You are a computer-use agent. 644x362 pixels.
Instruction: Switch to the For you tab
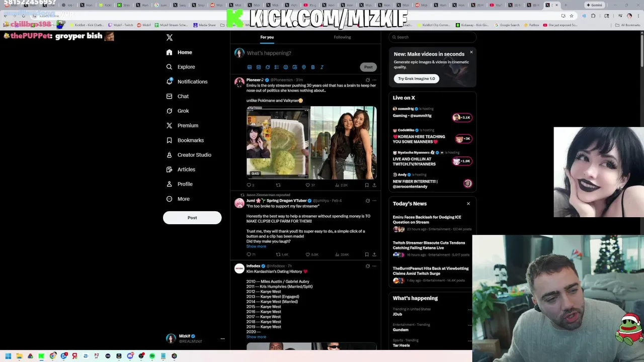click(267, 37)
